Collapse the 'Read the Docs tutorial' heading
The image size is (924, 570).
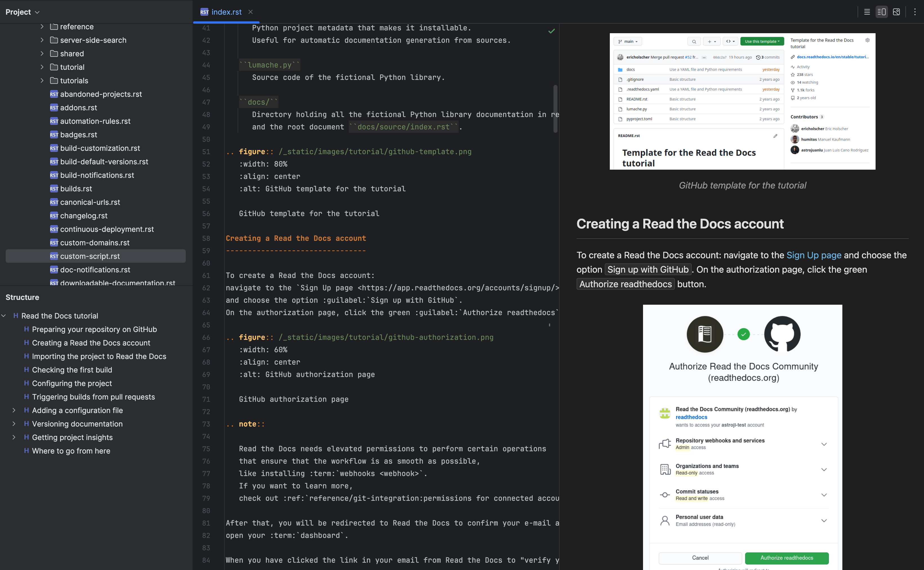(4, 316)
